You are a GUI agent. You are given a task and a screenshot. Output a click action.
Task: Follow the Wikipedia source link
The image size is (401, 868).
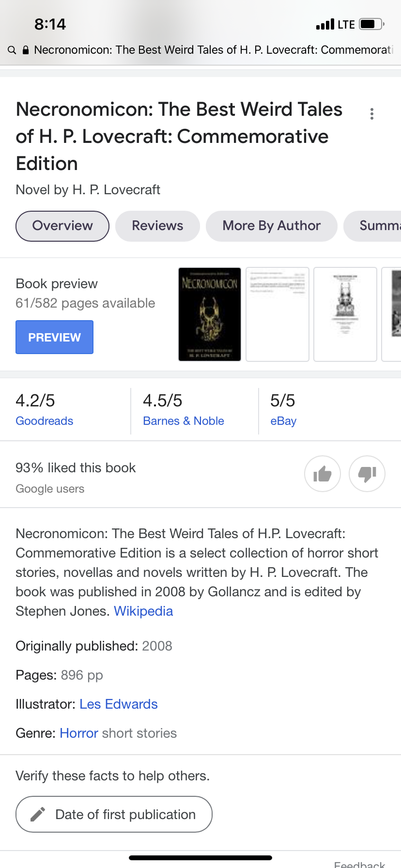(143, 611)
